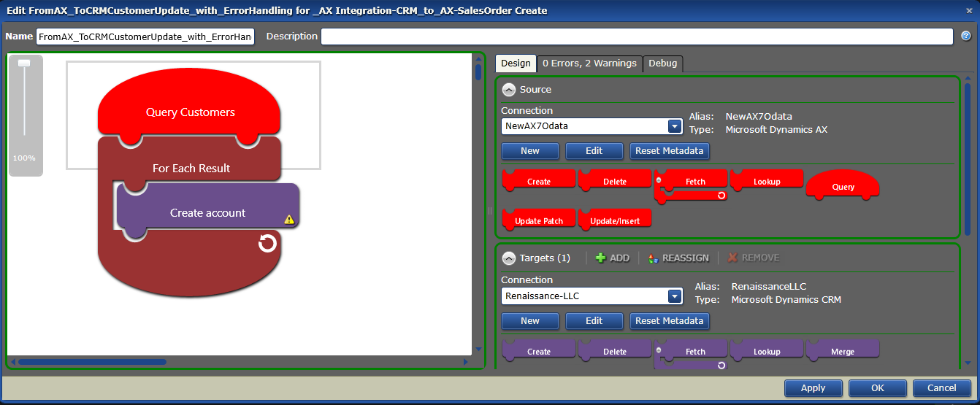
Task: Collapse the Source section
Action: pos(509,90)
